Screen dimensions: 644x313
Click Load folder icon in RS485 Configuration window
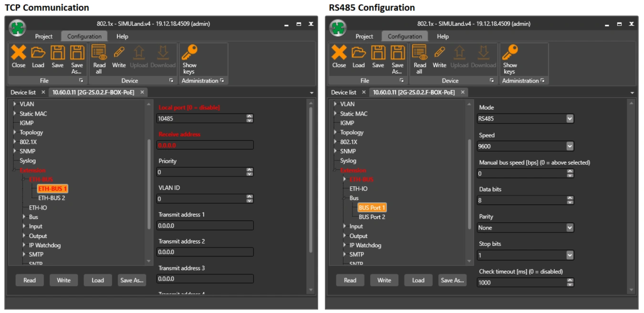click(359, 53)
